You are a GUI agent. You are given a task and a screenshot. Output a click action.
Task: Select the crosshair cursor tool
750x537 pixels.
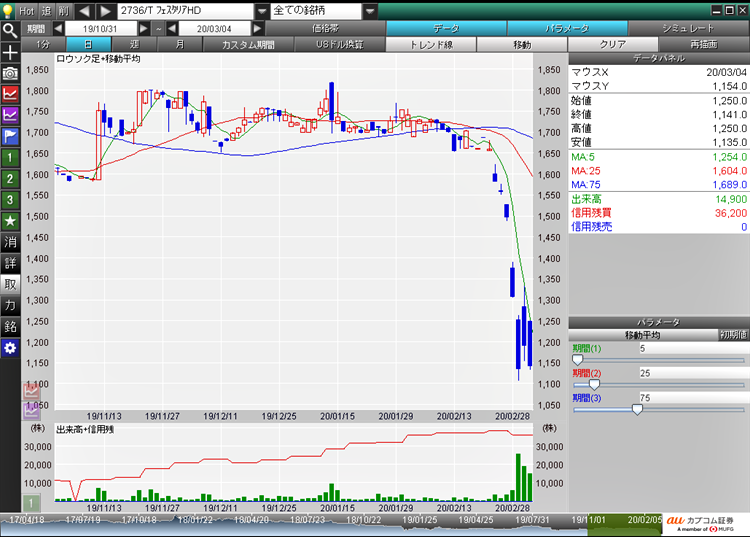(10, 51)
